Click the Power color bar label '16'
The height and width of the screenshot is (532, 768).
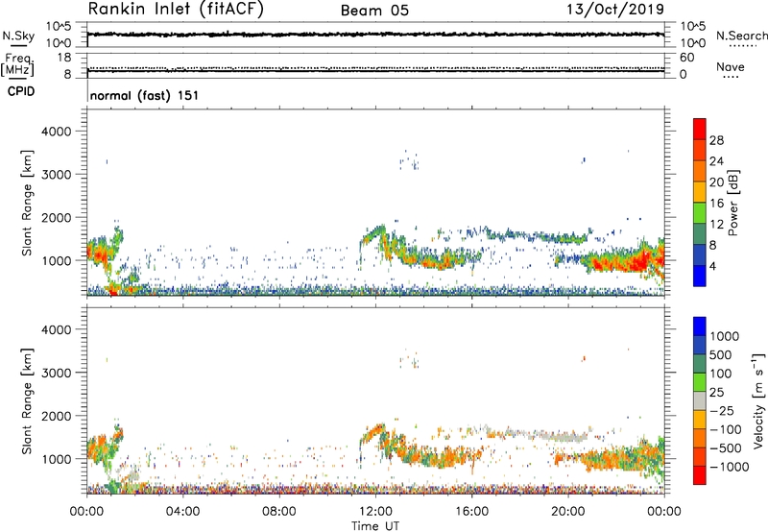point(716,204)
